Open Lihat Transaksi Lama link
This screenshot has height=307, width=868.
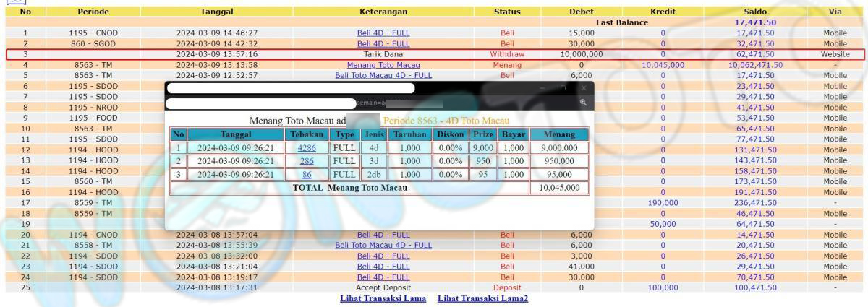pyautogui.click(x=383, y=298)
